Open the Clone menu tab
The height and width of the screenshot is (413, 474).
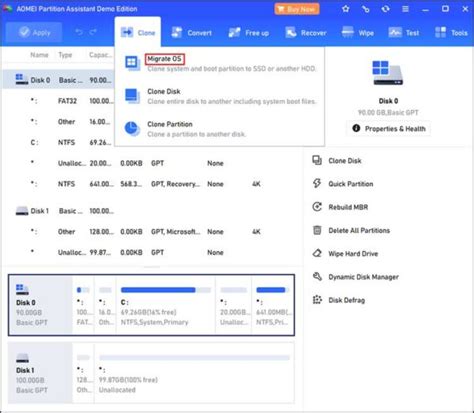[138, 32]
